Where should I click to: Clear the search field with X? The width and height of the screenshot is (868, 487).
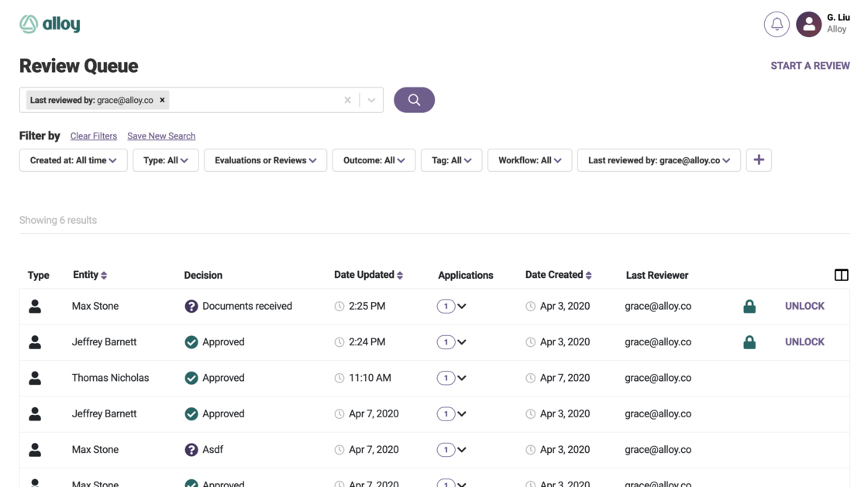347,100
